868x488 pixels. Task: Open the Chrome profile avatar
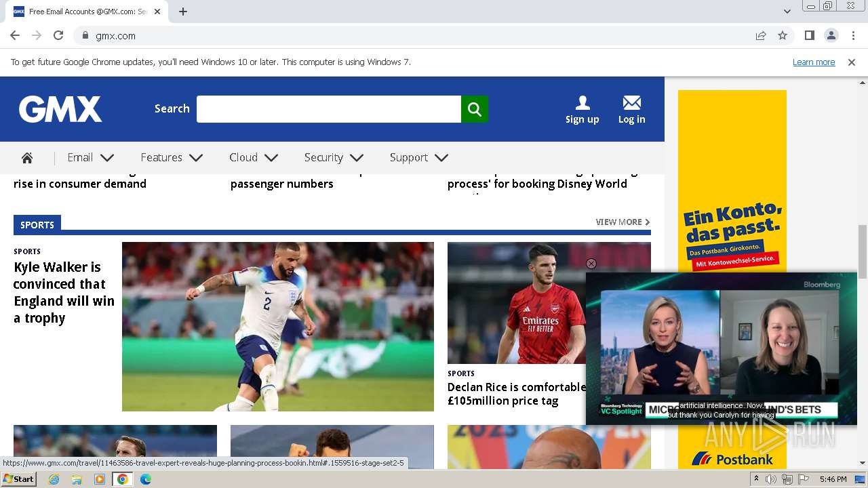click(x=831, y=36)
